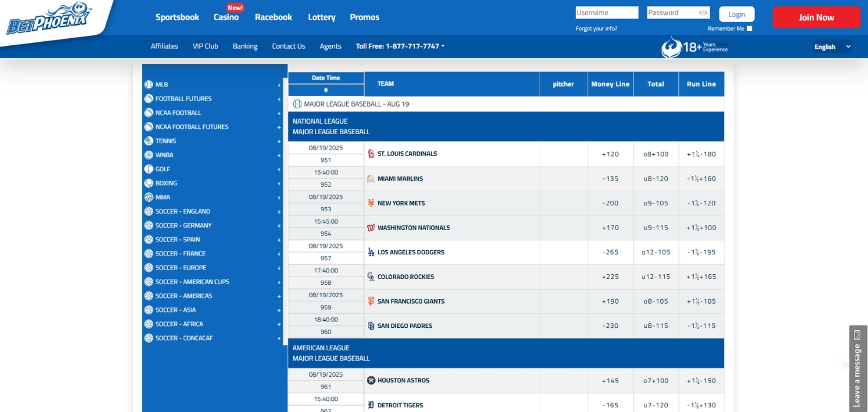The height and width of the screenshot is (412, 868).
Task: Go to the Affiliates page
Action: pos(164,46)
